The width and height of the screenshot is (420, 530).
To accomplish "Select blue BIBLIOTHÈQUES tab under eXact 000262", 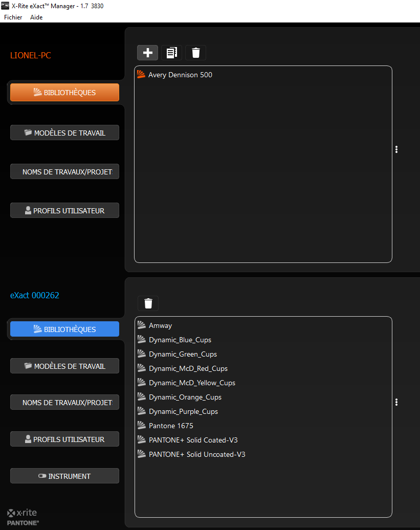I will pos(64,329).
